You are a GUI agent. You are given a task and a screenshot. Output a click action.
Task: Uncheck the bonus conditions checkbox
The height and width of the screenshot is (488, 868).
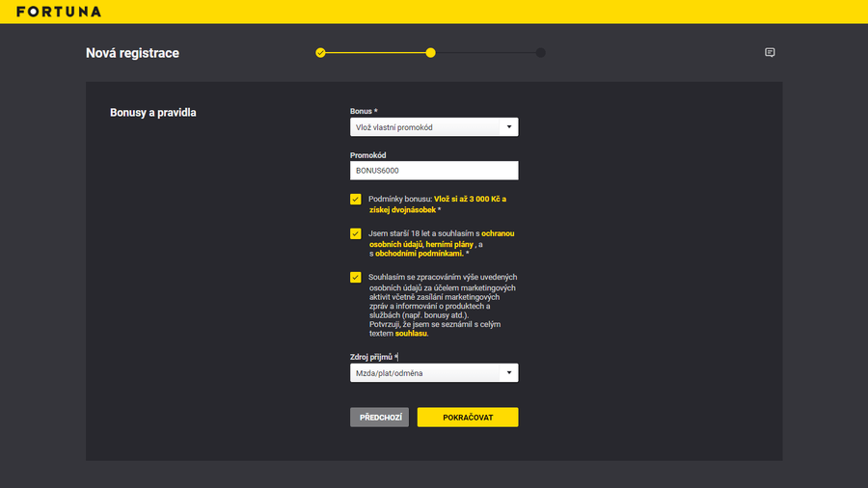pos(356,200)
